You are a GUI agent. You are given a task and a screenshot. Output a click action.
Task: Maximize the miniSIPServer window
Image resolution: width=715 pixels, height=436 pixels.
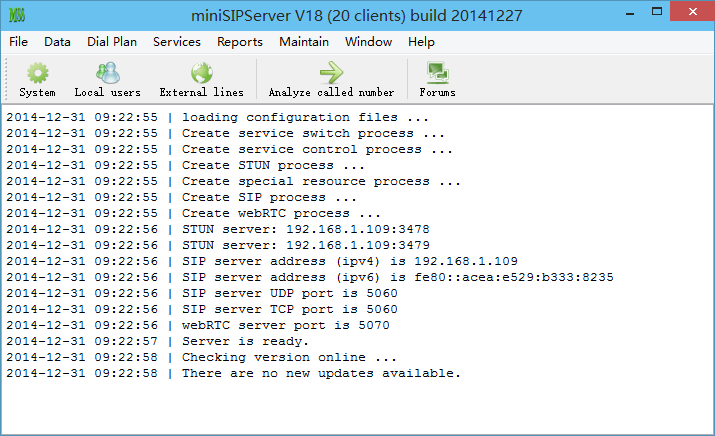[x=657, y=12]
